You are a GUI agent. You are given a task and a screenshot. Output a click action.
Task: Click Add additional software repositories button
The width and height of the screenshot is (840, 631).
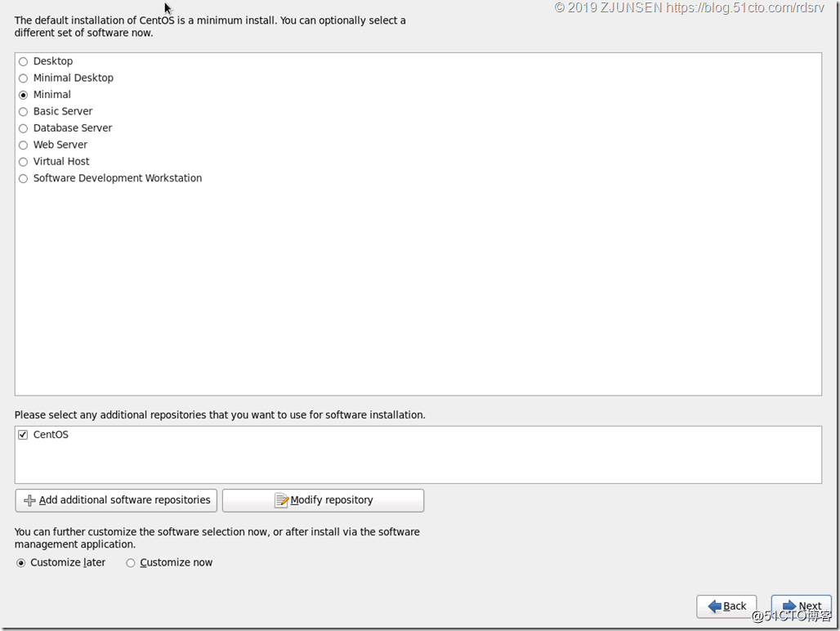(x=116, y=500)
